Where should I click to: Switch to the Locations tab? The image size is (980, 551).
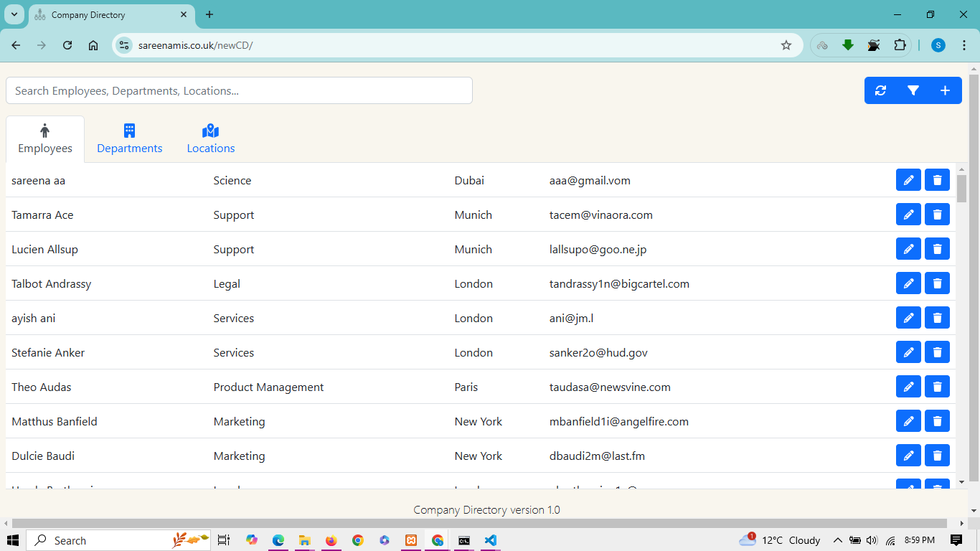point(211,139)
